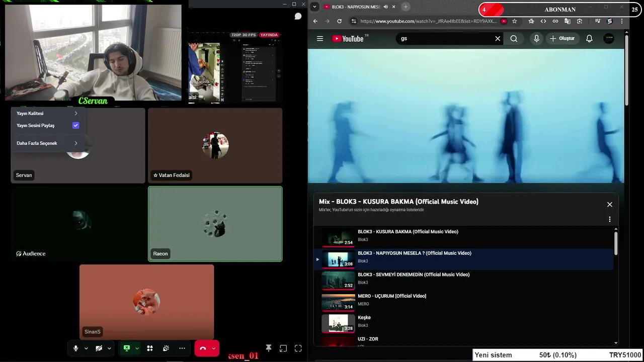Viewport: 644px width, 362px height.
Task: Open the browser tab search dropdown
Action: tap(314, 7)
